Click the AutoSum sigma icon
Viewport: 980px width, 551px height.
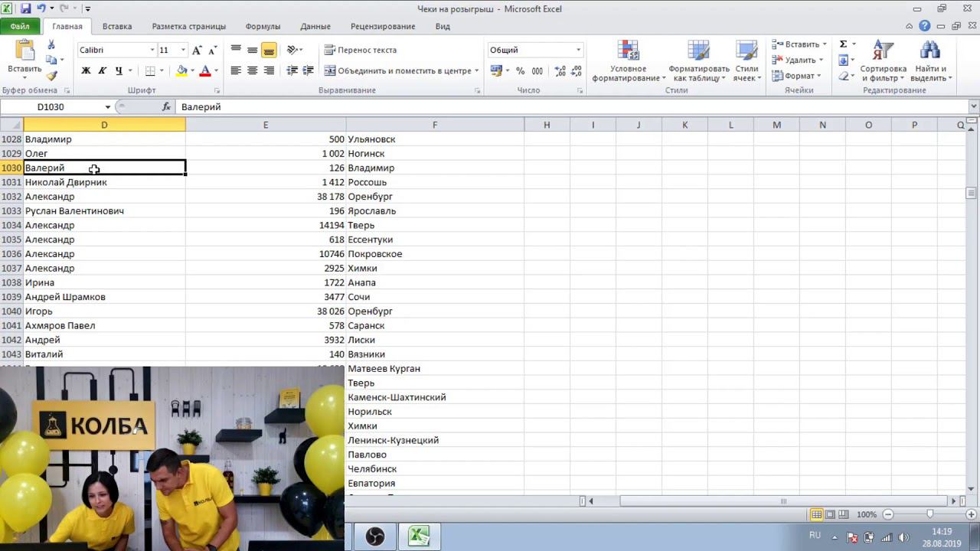point(843,44)
